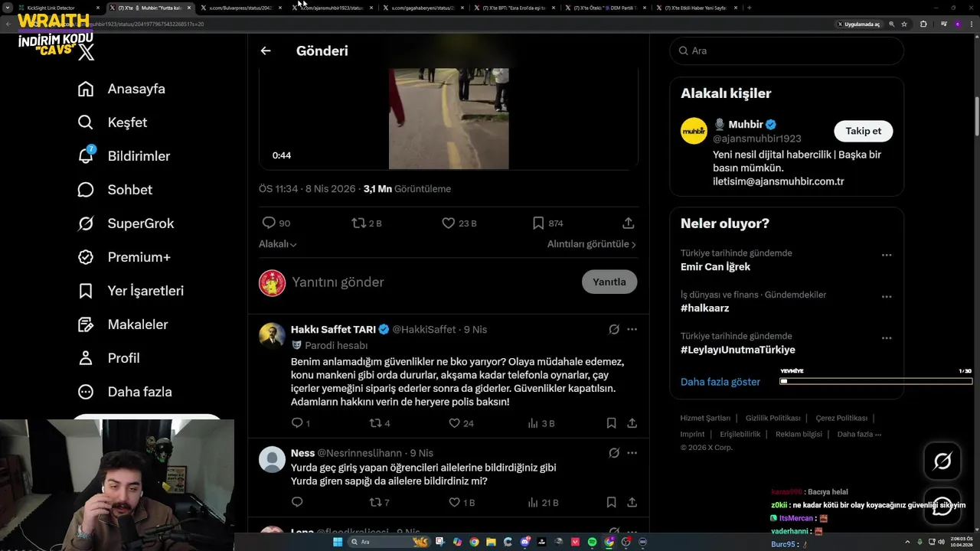This screenshot has width=980, height=551.
Task: Open options for #halkaarz trend
Action: 886,296
